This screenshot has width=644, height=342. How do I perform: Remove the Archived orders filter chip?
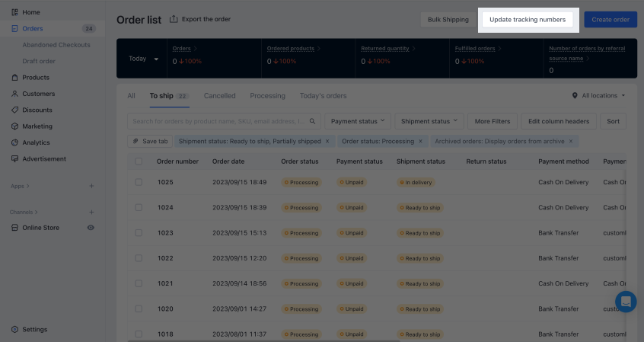[x=571, y=141]
